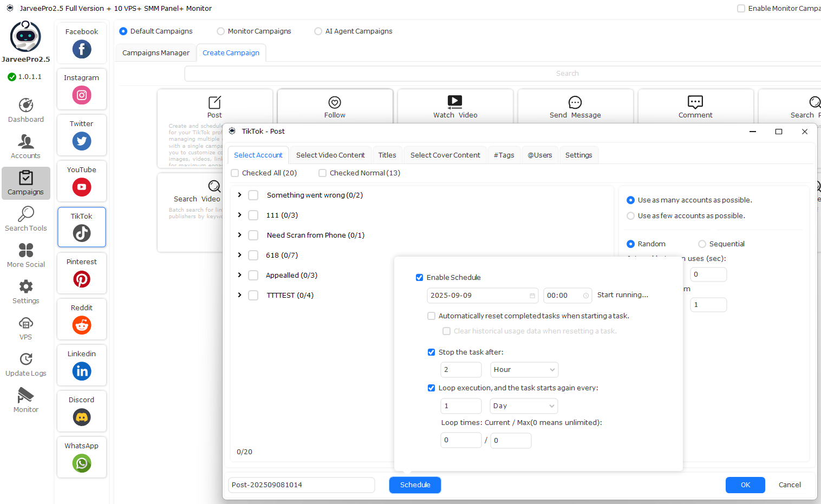Choose the Watch Video campaign card

455,107
